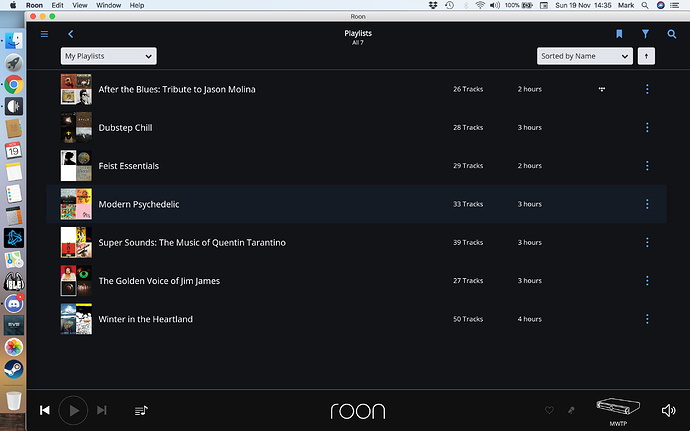Select the '26 Tracks' text

(468, 89)
